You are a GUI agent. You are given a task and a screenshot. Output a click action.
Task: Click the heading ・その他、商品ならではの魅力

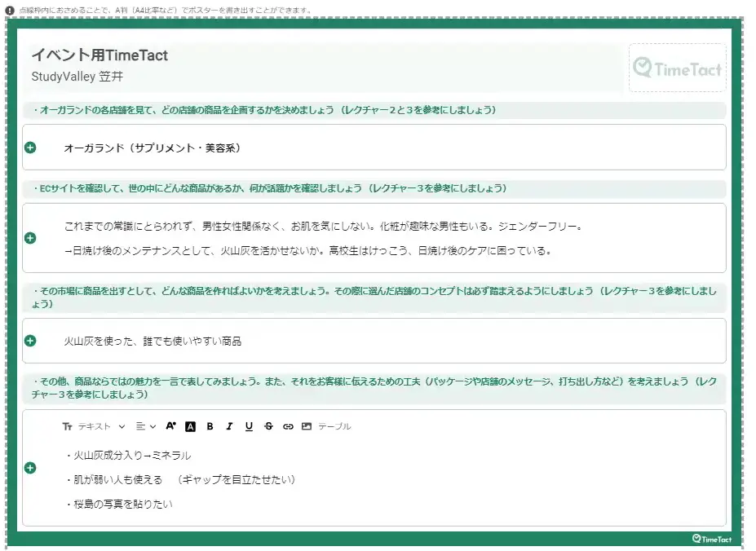tap(374, 388)
